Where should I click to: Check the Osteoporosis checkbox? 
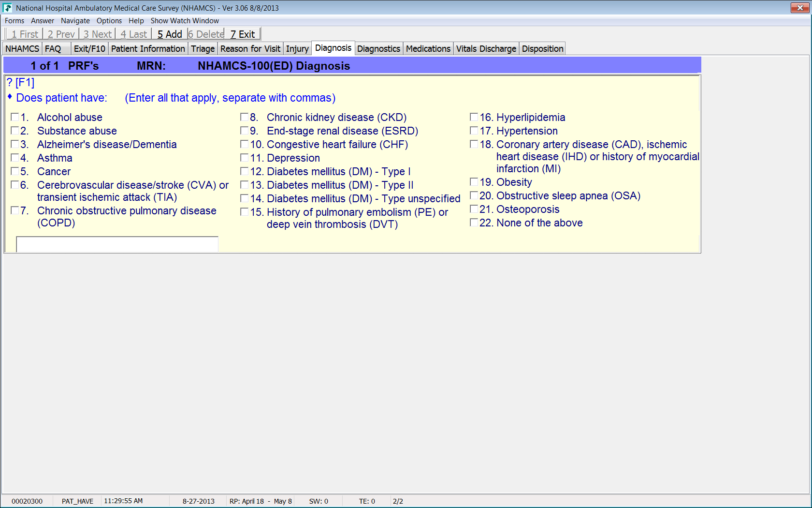pyautogui.click(x=474, y=209)
